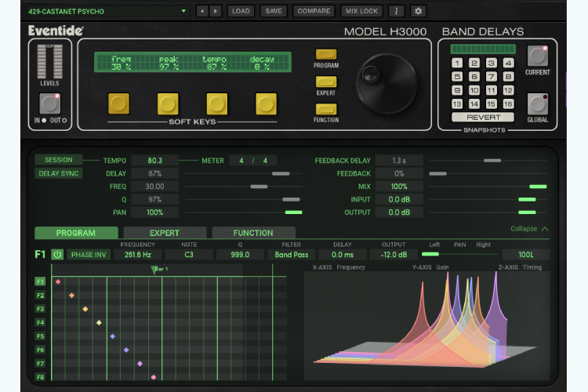Click the yellow PROGRAM hardware button
588x392 pixels.
tap(326, 54)
